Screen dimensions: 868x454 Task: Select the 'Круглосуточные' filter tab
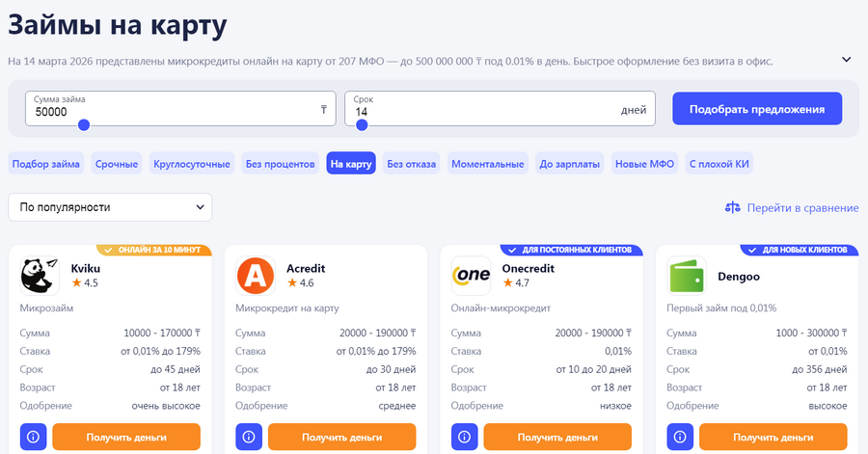[192, 164]
